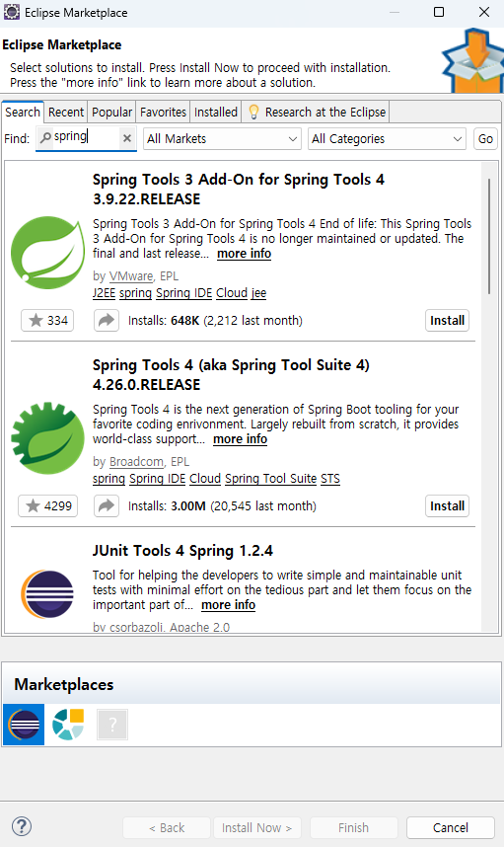Image resolution: width=504 pixels, height=847 pixels.
Task: Share the Spring Tools 4 entry
Action: 107,506
